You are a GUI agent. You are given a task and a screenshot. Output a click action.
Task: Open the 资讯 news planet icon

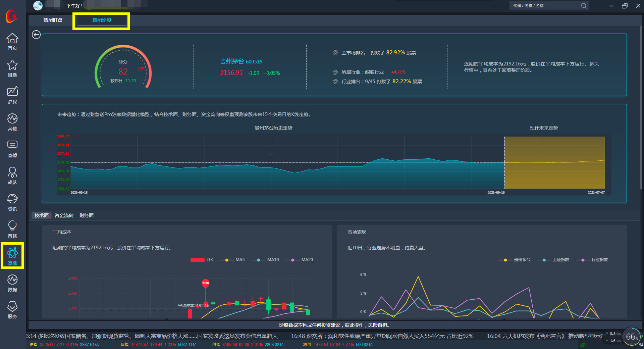(x=12, y=202)
